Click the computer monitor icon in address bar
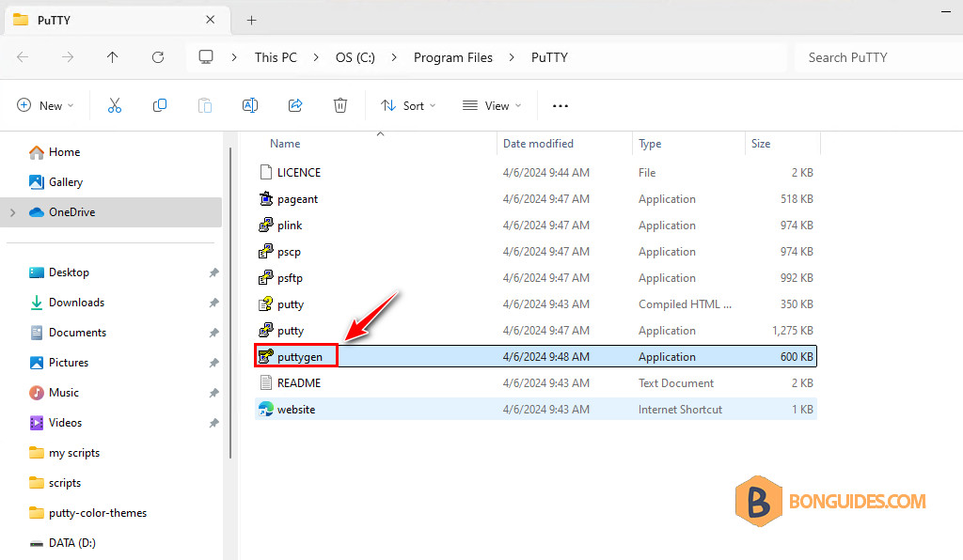 (x=206, y=57)
